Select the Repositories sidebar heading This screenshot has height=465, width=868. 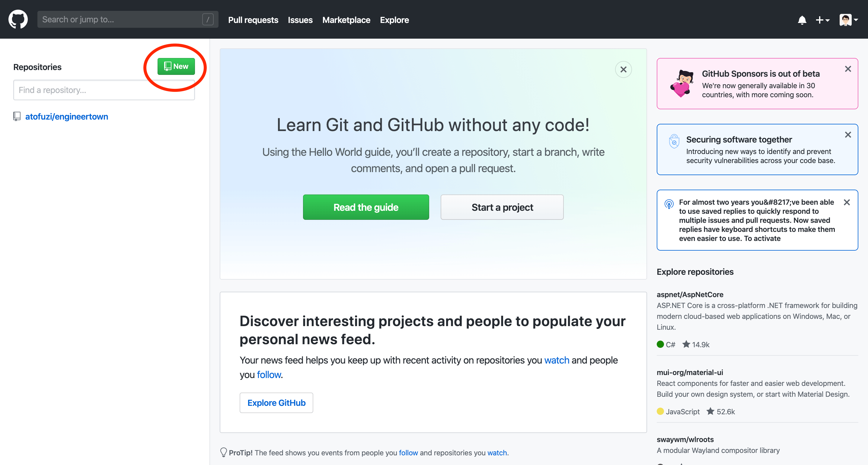point(37,67)
